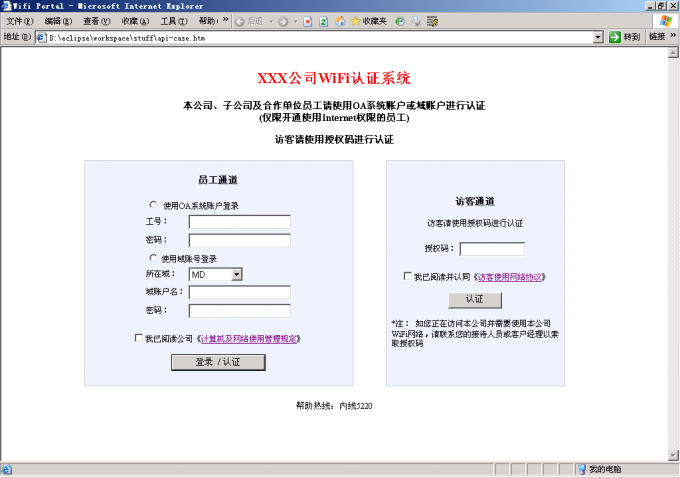The height and width of the screenshot is (478, 680).
Task: Open the 文件(F) menu
Action: coord(20,21)
